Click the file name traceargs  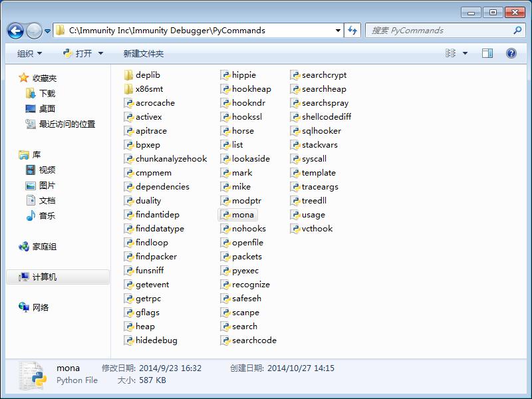(320, 187)
